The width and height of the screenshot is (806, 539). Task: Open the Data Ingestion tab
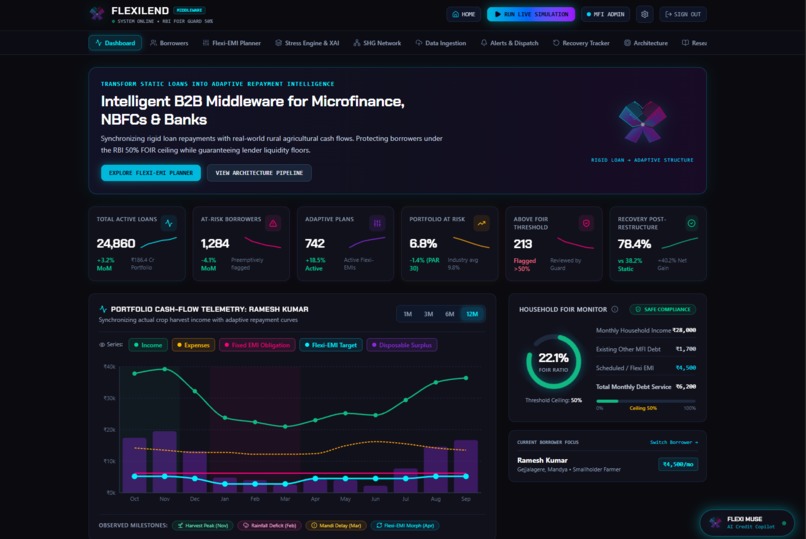click(441, 43)
